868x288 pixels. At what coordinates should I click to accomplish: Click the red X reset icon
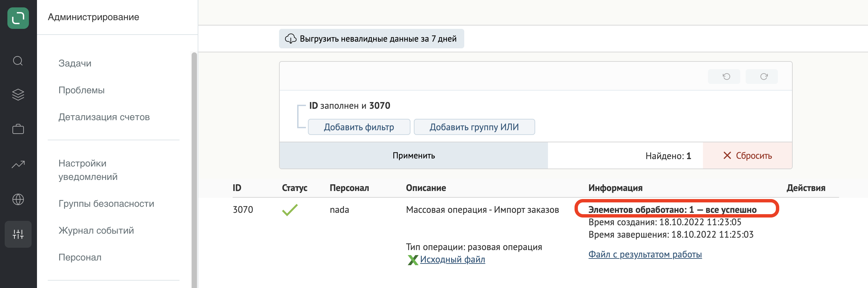727,155
